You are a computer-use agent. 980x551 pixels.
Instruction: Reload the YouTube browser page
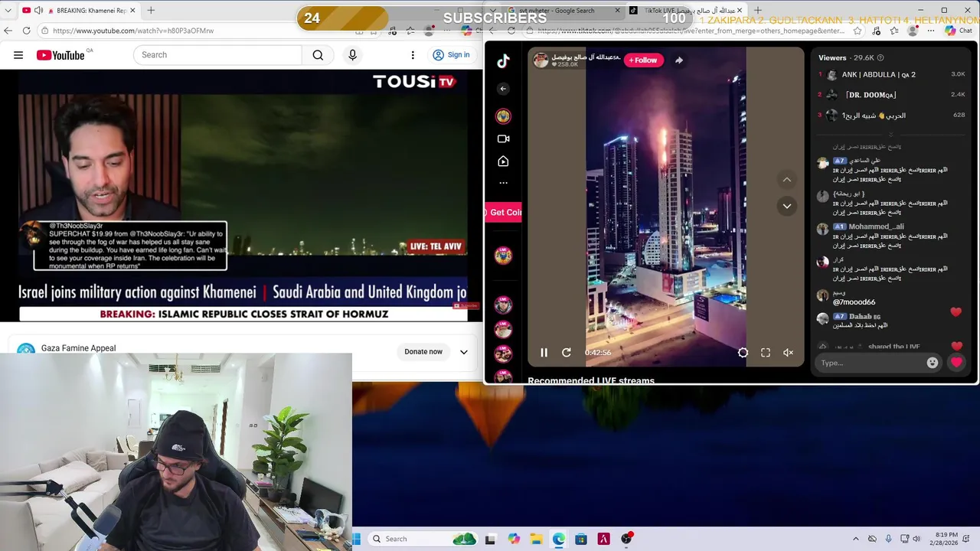27,31
